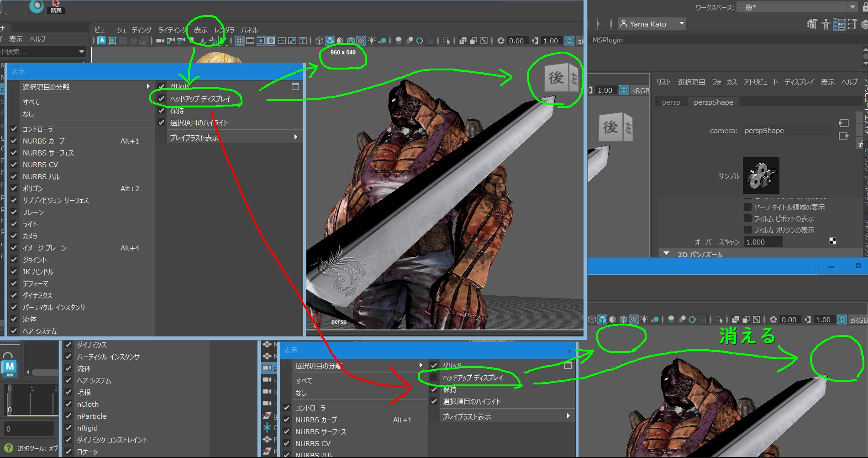
Task: Toggle the Grid icon in top viewport toolbar
Action: click(x=239, y=41)
